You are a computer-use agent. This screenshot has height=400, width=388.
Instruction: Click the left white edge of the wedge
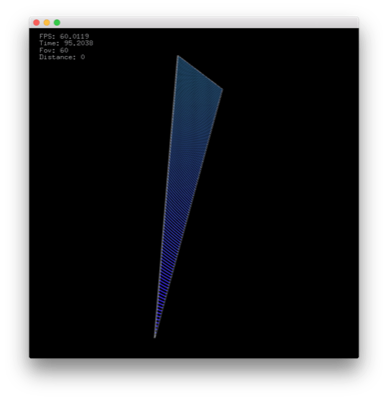tap(166, 197)
